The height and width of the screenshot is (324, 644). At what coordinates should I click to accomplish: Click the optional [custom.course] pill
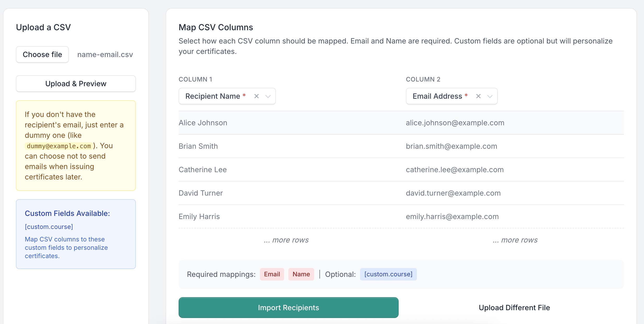388,274
